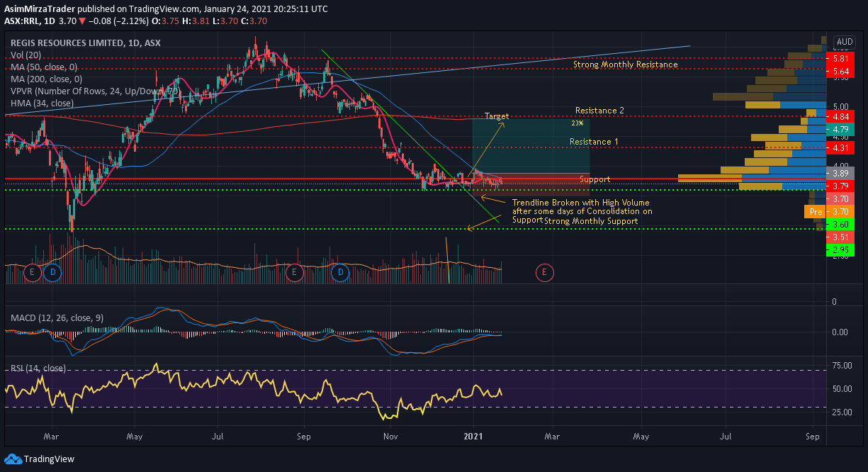Click the 3.89 gray price label
868x472 pixels.
coord(840,173)
